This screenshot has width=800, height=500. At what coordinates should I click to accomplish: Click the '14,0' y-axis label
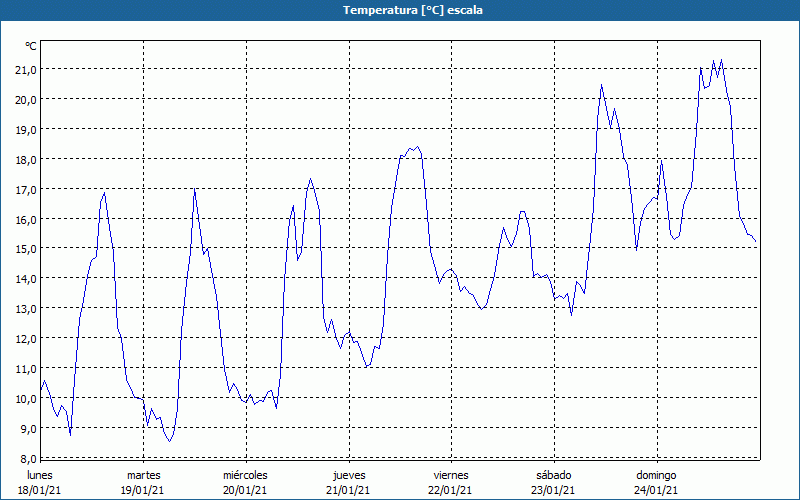tap(26, 279)
